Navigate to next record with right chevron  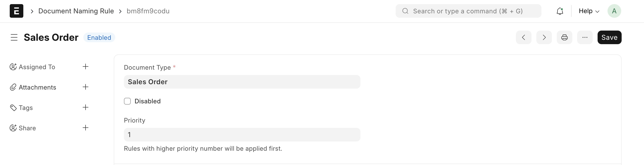tap(544, 37)
